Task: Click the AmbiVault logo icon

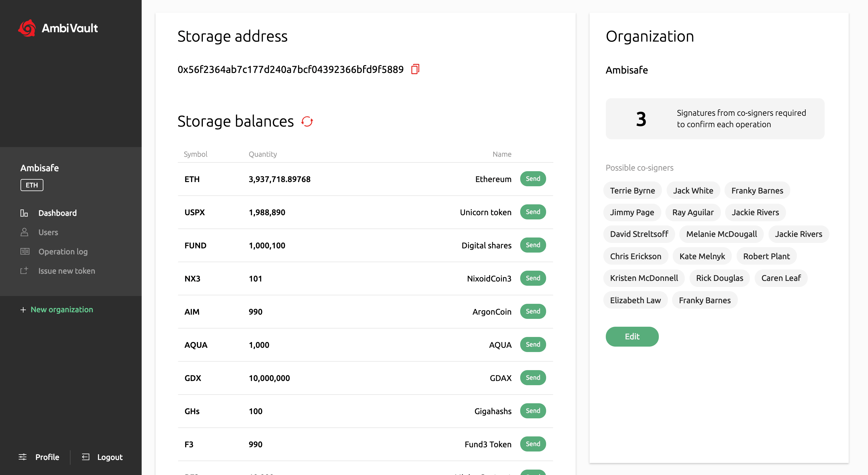Action: [27, 28]
